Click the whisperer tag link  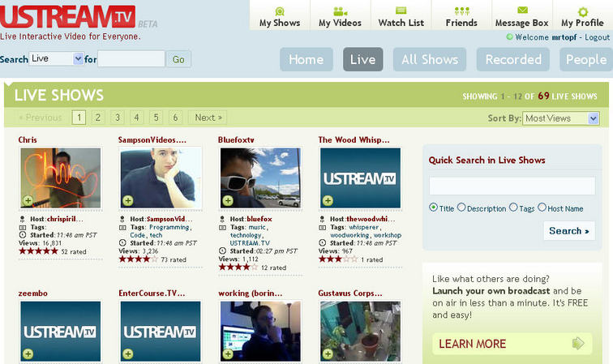tap(363, 227)
